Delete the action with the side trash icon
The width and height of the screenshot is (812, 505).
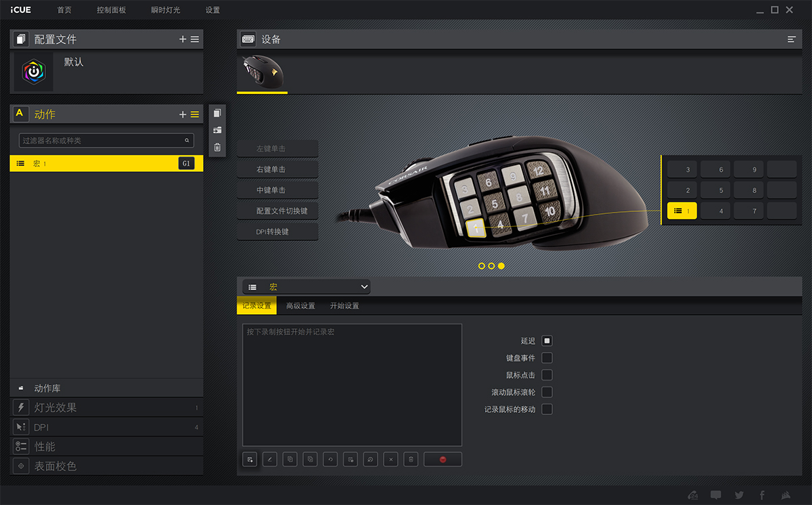point(217,147)
